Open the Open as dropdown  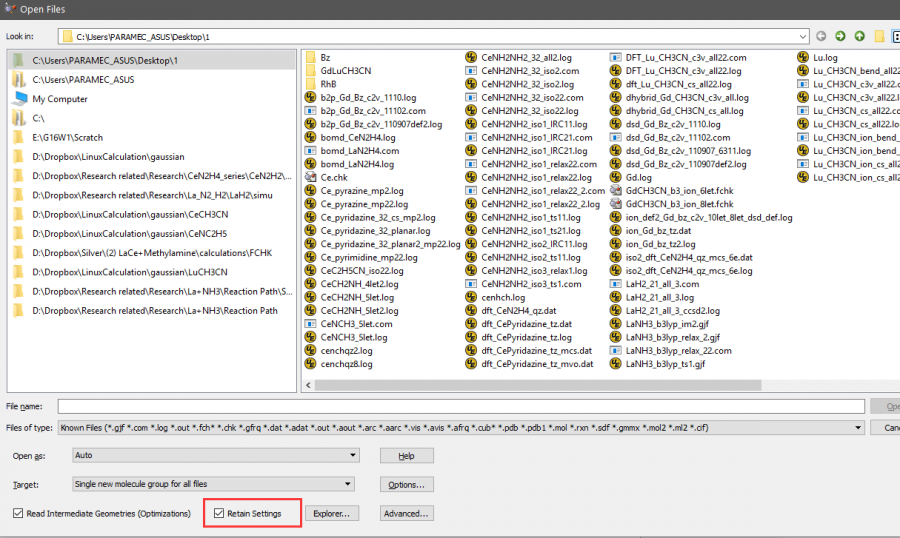(x=352, y=455)
